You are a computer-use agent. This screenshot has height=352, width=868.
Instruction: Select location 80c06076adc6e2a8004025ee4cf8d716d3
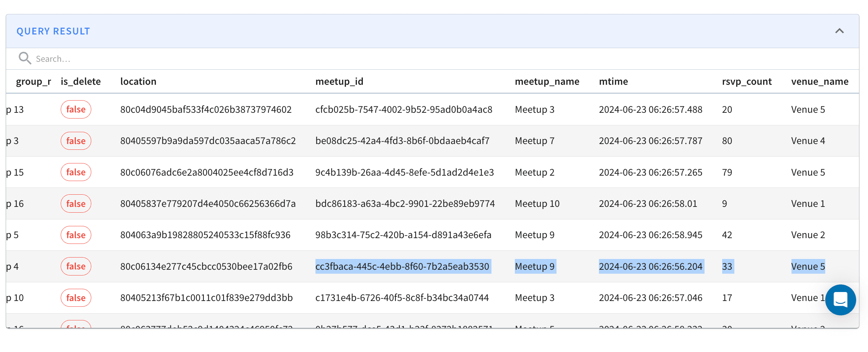tap(207, 172)
